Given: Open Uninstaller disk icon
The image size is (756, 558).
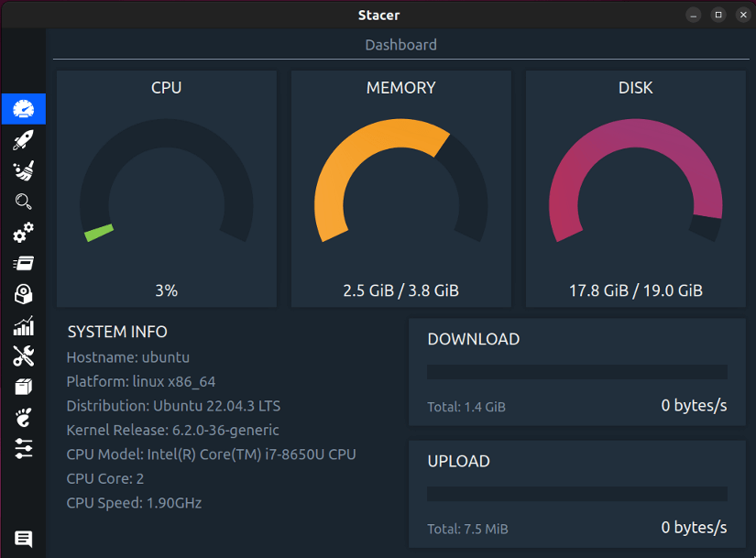Looking at the screenshot, I should (x=24, y=294).
